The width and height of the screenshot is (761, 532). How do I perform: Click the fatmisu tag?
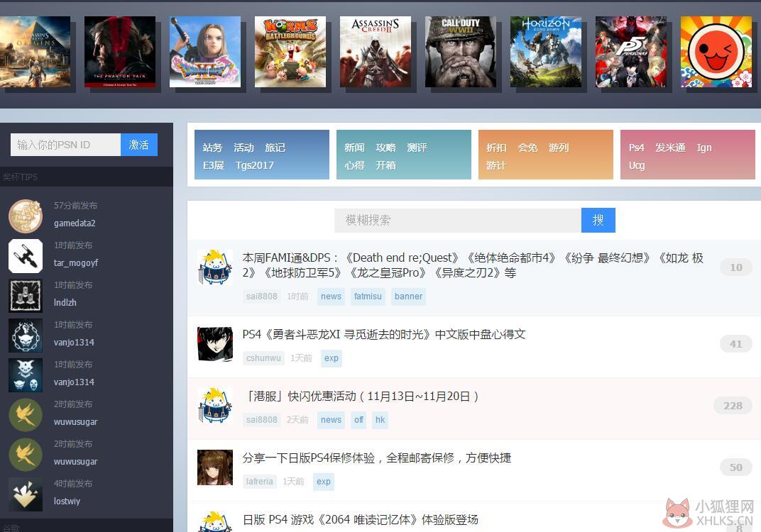(x=368, y=297)
